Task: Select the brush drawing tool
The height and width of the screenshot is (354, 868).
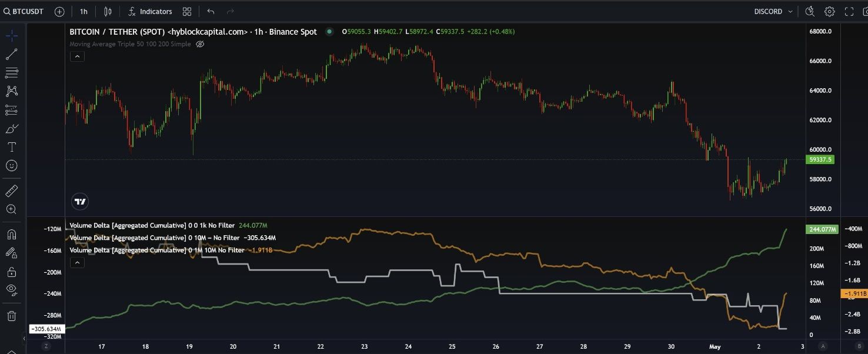Action: (11, 129)
